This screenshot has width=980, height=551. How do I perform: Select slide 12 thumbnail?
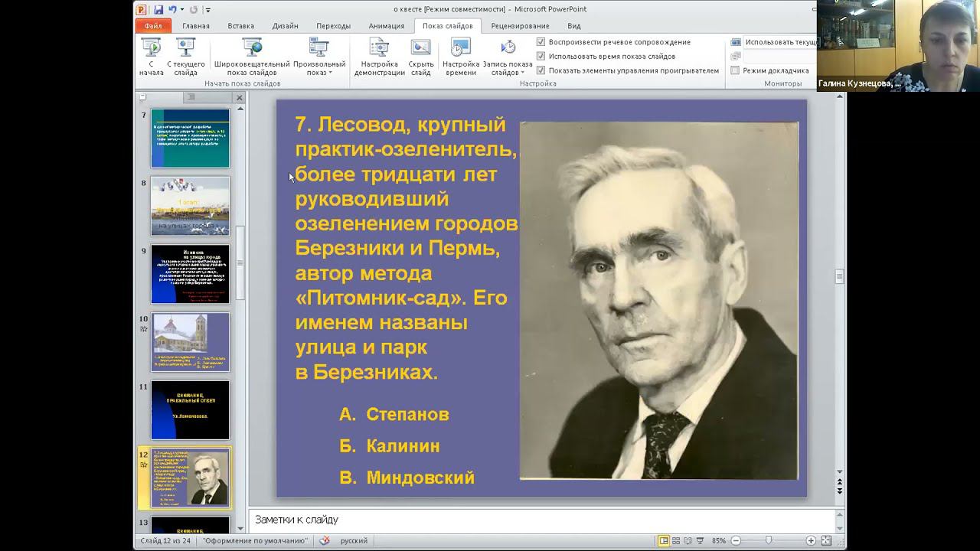(x=190, y=478)
